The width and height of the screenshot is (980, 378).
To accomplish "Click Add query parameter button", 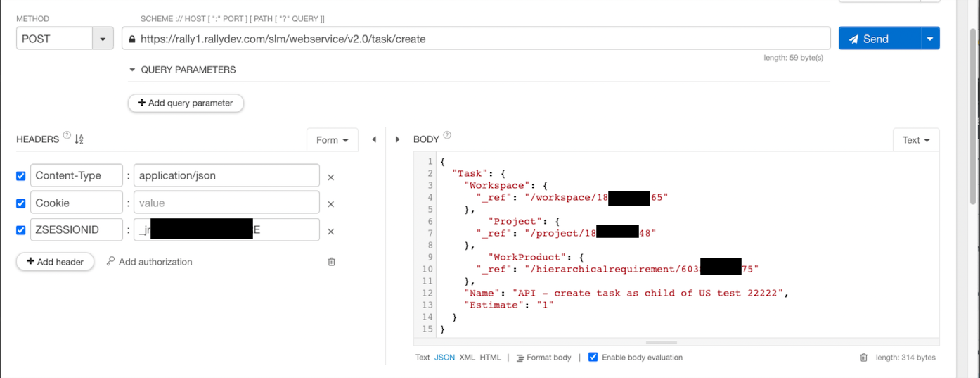I will tap(186, 103).
